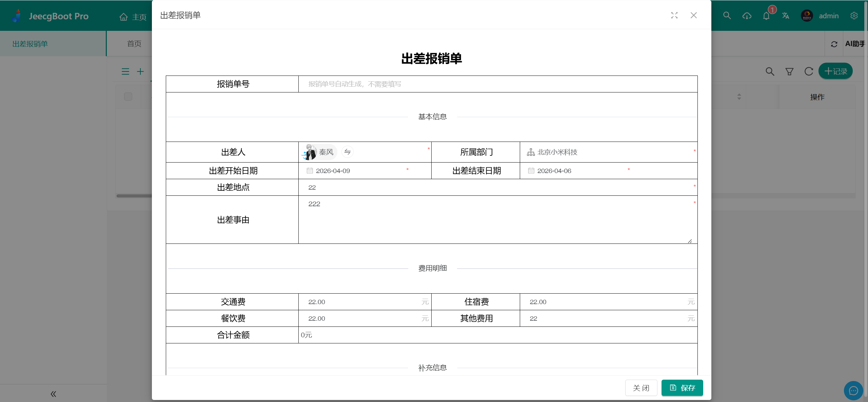Image resolution: width=868 pixels, height=402 pixels.
Task: Toggle the table header select-all checkbox
Action: click(128, 97)
